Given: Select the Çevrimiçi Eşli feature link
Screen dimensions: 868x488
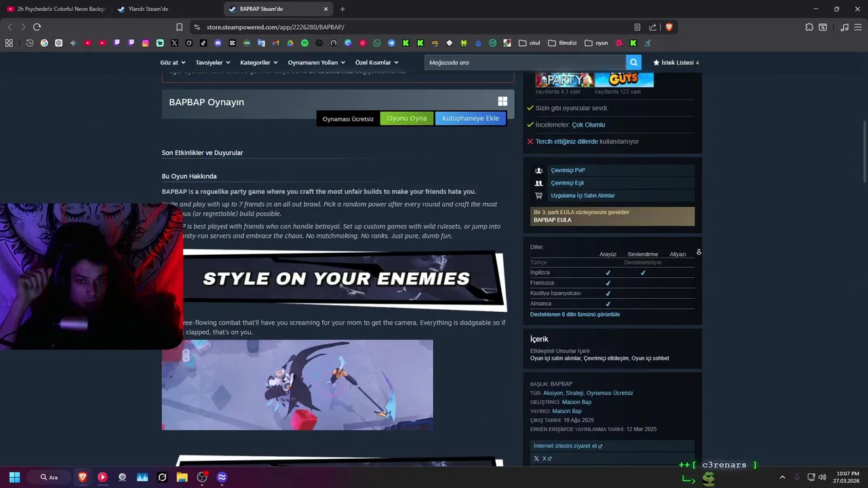Looking at the screenshot, I should [567, 183].
